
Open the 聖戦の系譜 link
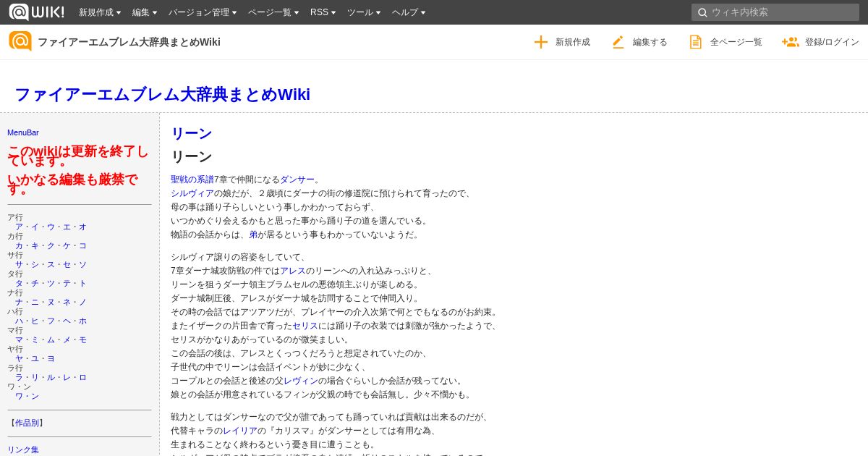pyautogui.click(x=192, y=180)
